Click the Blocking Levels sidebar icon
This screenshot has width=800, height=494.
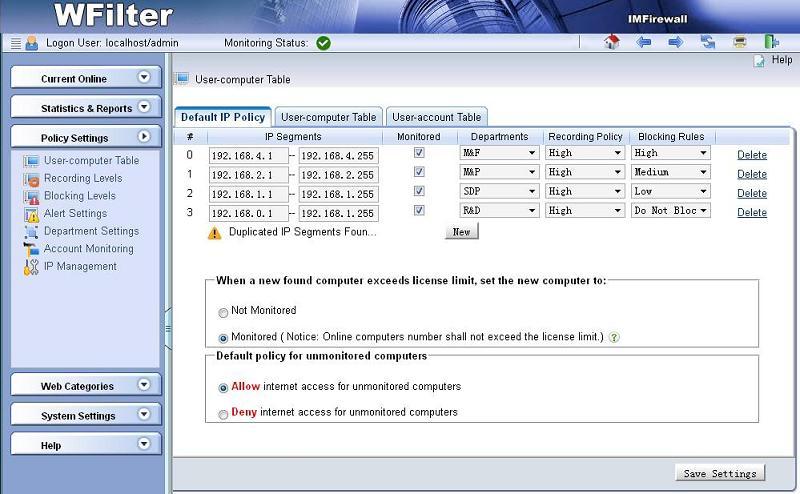point(31,196)
